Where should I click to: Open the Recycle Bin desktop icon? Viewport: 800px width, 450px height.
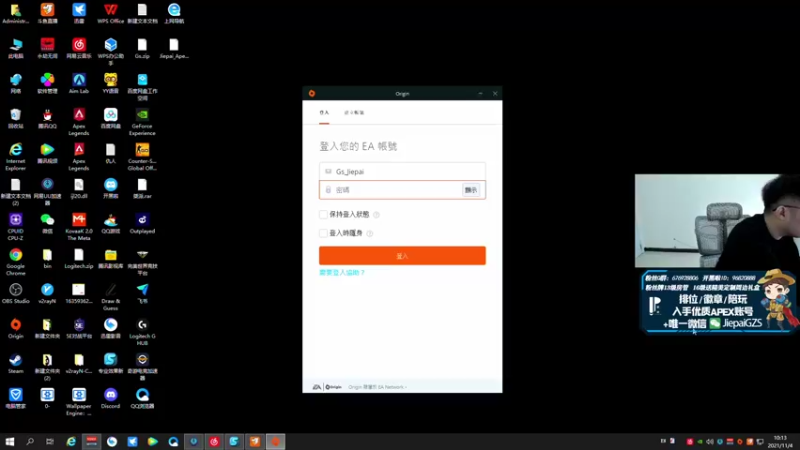[16, 119]
